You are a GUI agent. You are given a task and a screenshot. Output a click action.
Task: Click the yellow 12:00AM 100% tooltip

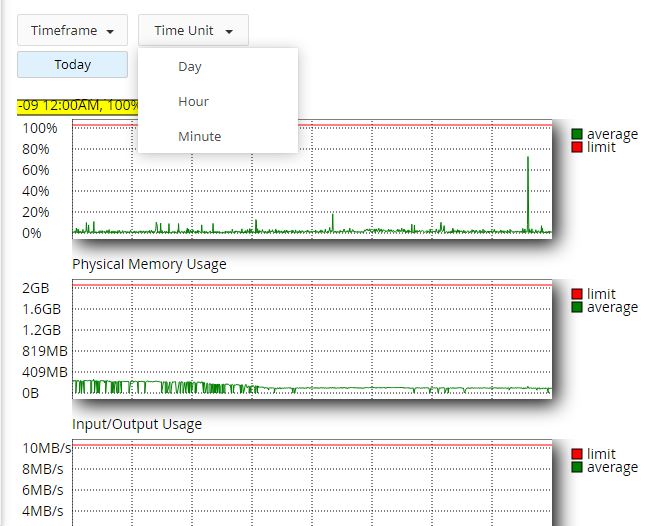click(78, 105)
